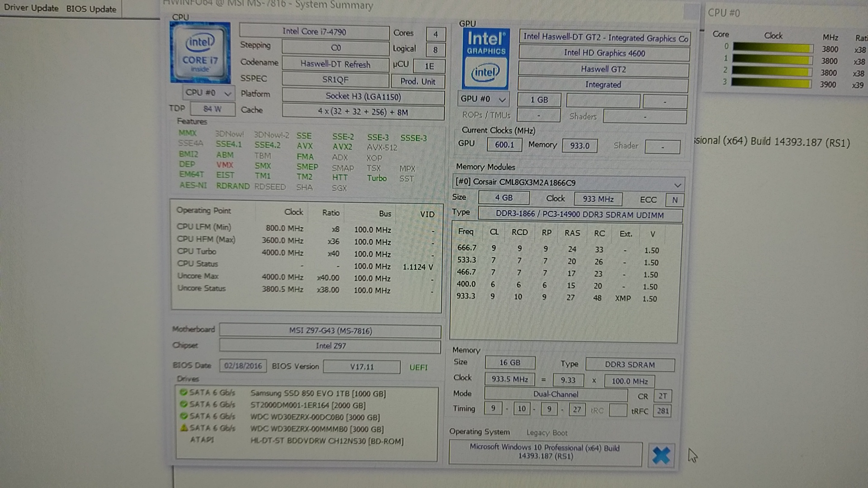The image size is (868, 488).
Task: Click the Core 0 clock usage bar
Action: tap(772, 47)
